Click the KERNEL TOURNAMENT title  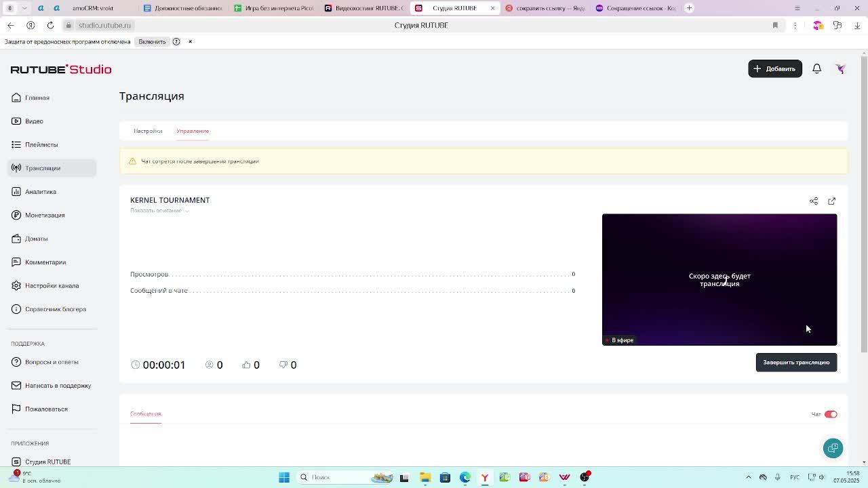(170, 200)
